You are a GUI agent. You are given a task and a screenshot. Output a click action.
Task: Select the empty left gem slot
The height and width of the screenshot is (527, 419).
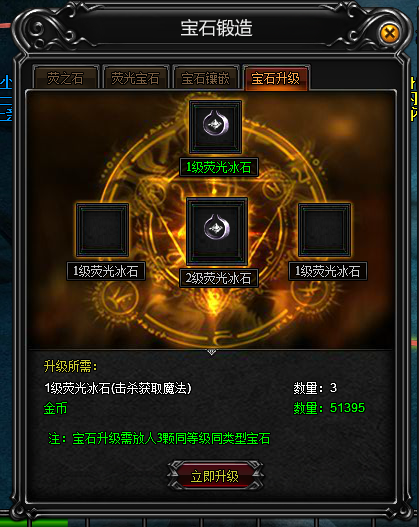pos(102,230)
